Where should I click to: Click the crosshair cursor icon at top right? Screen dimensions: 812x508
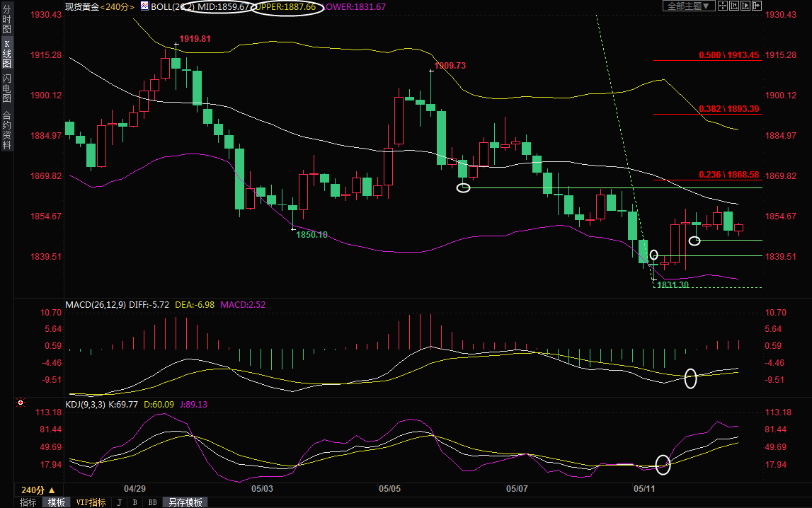point(723,6)
